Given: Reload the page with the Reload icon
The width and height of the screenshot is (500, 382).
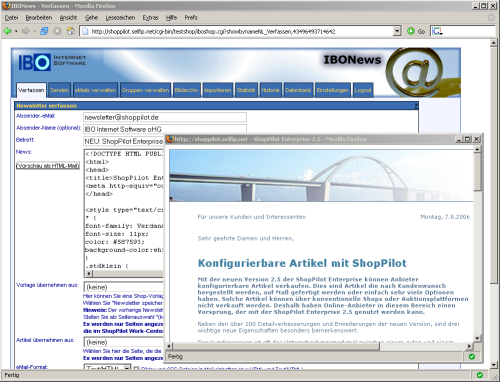Looking at the screenshot, I should coord(44,31).
